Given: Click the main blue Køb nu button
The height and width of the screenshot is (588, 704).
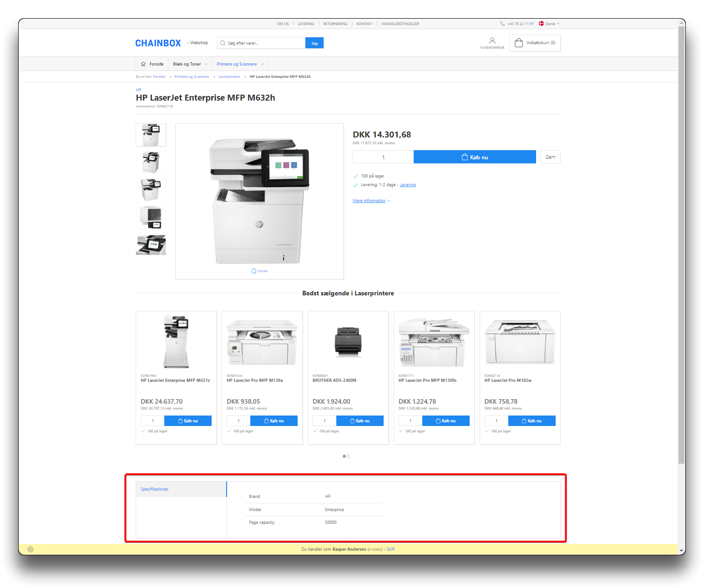Looking at the screenshot, I should tap(474, 157).
